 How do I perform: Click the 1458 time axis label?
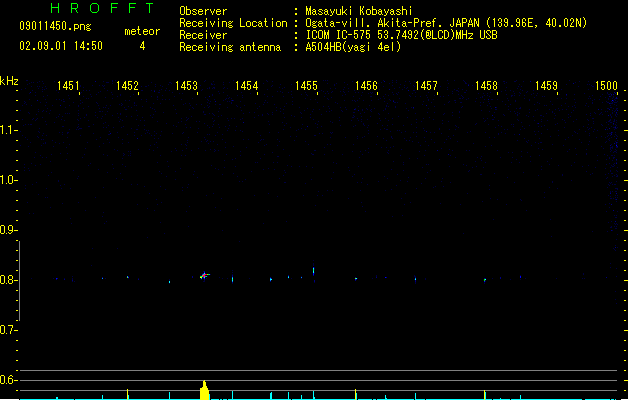tap(486, 86)
